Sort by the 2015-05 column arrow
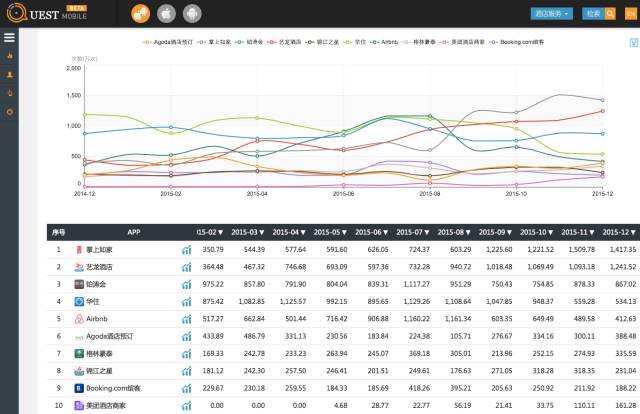640x414 pixels. (344, 233)
